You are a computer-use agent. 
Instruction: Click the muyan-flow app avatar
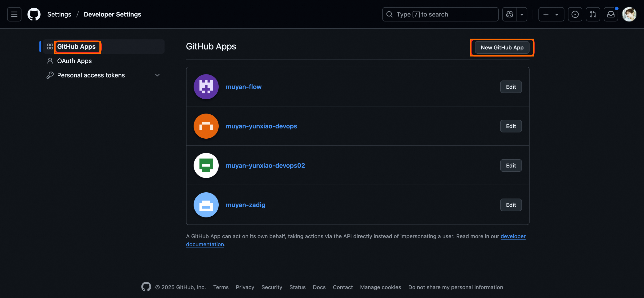[x=206, y=87]
